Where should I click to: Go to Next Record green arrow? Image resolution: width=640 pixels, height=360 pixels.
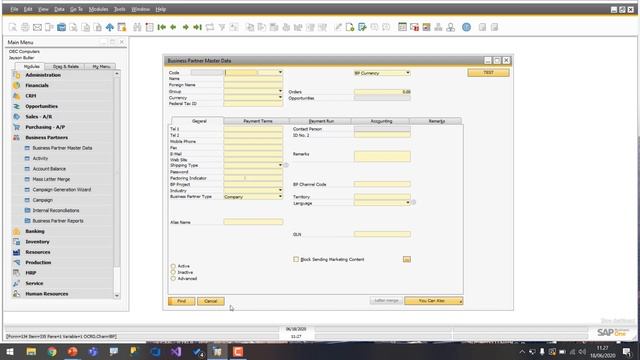click(186, 27)
